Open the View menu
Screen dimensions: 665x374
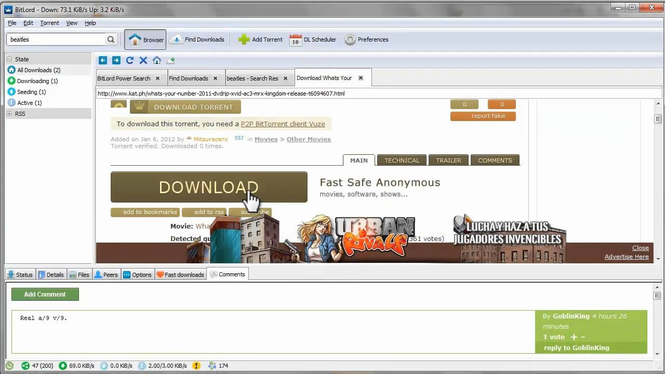point(72,23)
